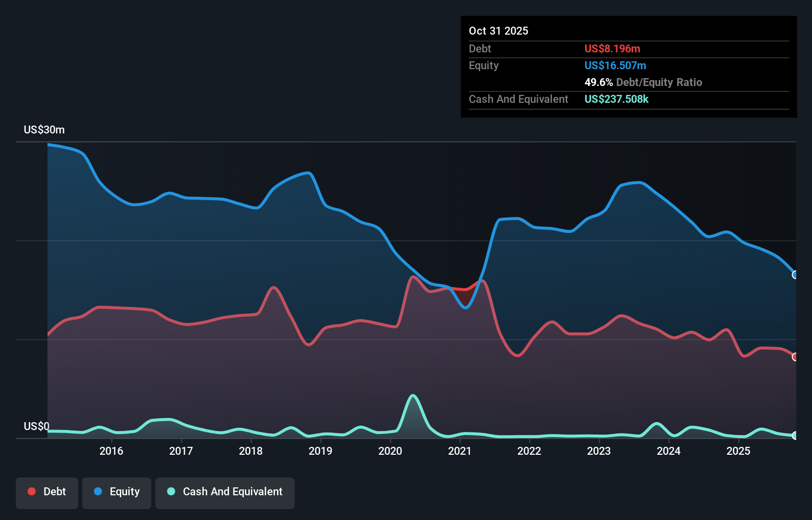The height and width of the screenshot is (520, 812).
Task: Click the 2020 x-axis label
Action: 390,451
